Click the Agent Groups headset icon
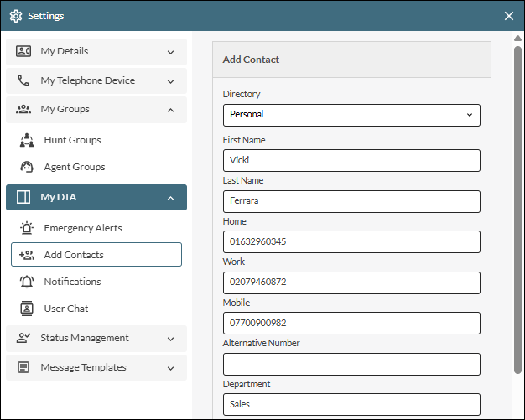 tap(27, 167)
